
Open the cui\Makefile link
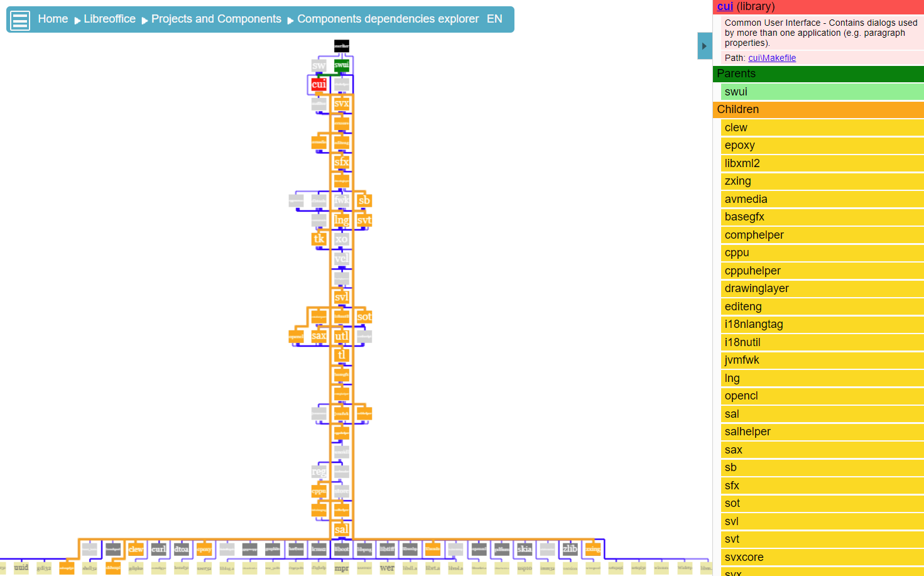click(771, 57)
